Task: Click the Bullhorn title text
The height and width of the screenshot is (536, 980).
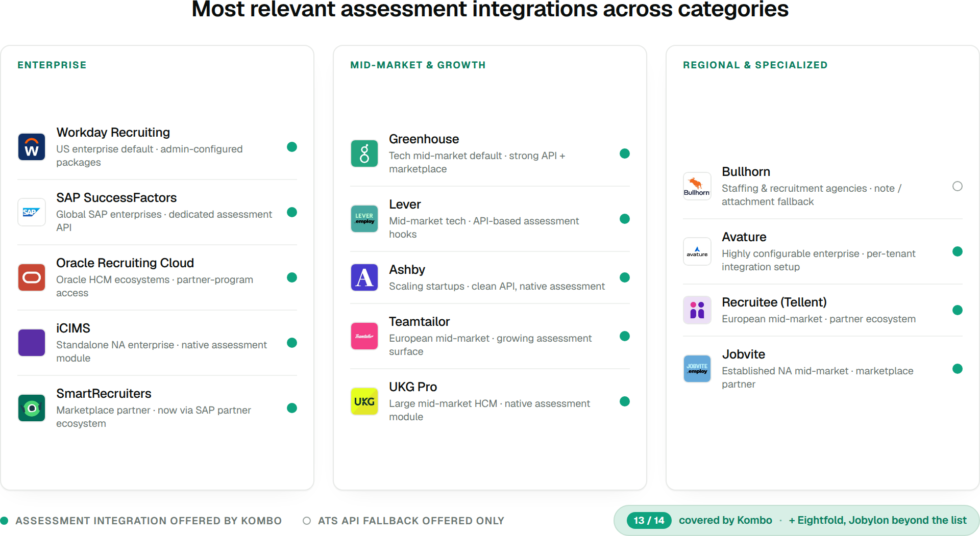Action: tap(746, 172)
